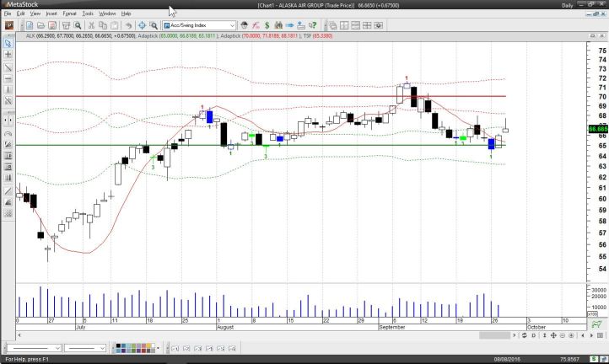
Task: Click the October label on date axis
Action: tap(536, 327)
